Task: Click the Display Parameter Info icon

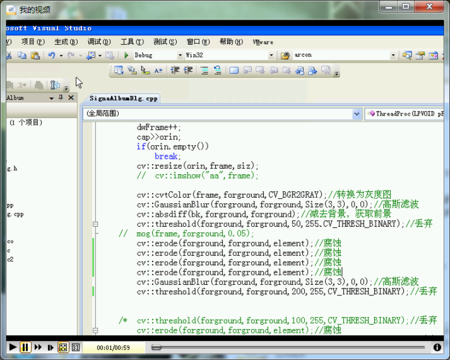Action: [132, 70]
